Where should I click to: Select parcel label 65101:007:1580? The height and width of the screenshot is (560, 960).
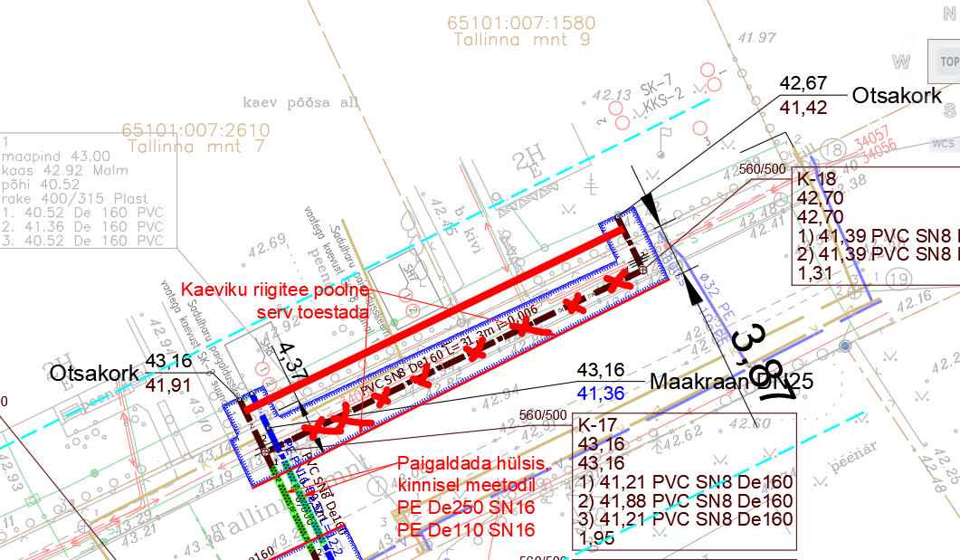tap(521, 23)
